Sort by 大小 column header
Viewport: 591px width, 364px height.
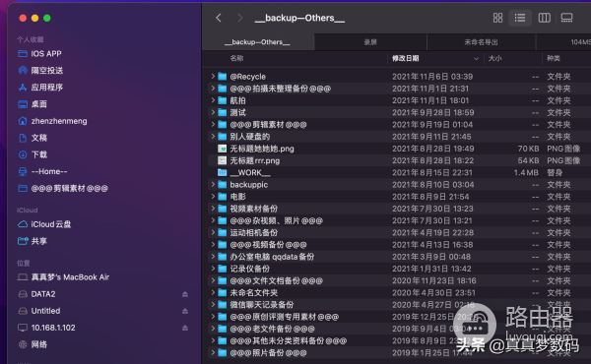point(494,58)
